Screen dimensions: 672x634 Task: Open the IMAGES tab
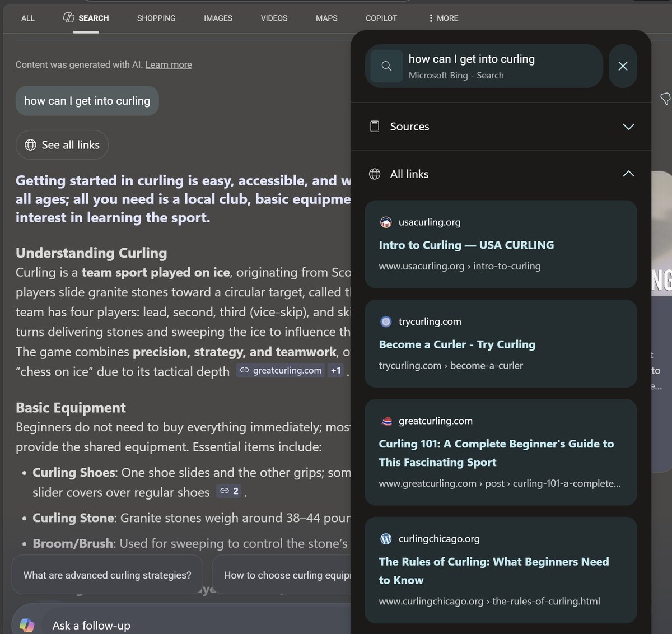point(218,18)
